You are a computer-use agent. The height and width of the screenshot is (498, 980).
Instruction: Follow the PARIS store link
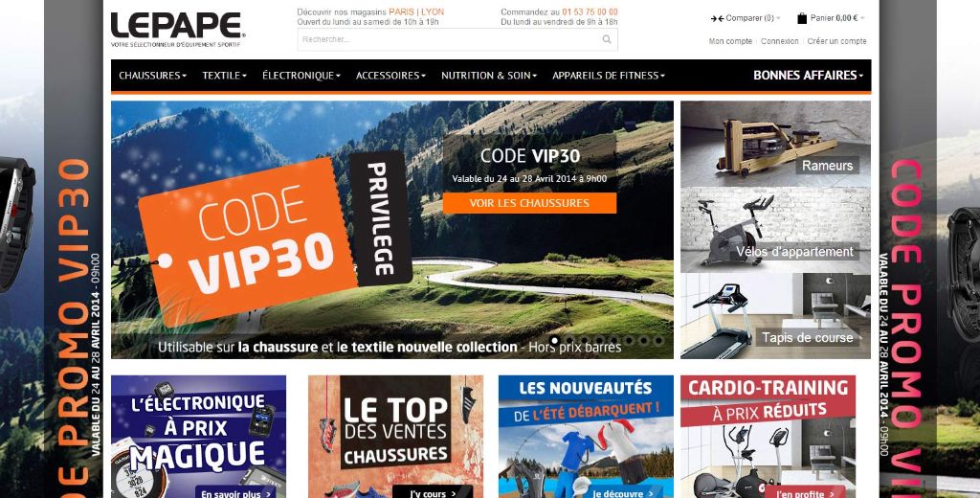pos(401,11)
